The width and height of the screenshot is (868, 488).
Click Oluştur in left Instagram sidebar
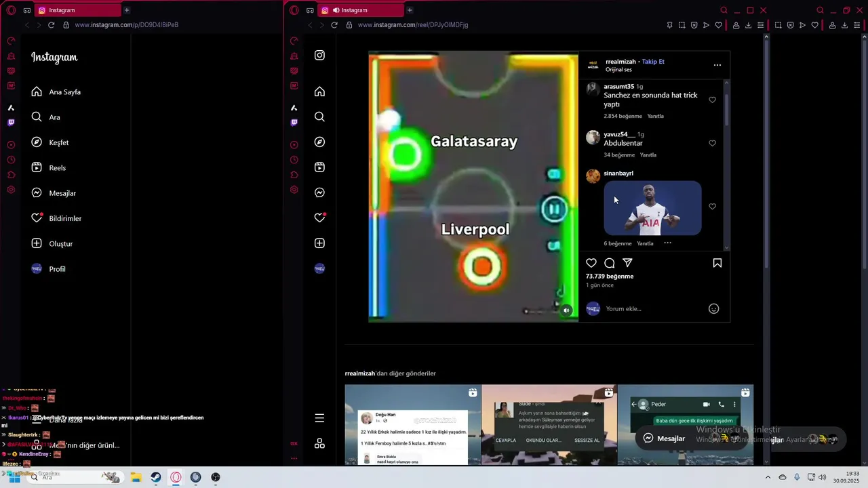tap(52, 243)
